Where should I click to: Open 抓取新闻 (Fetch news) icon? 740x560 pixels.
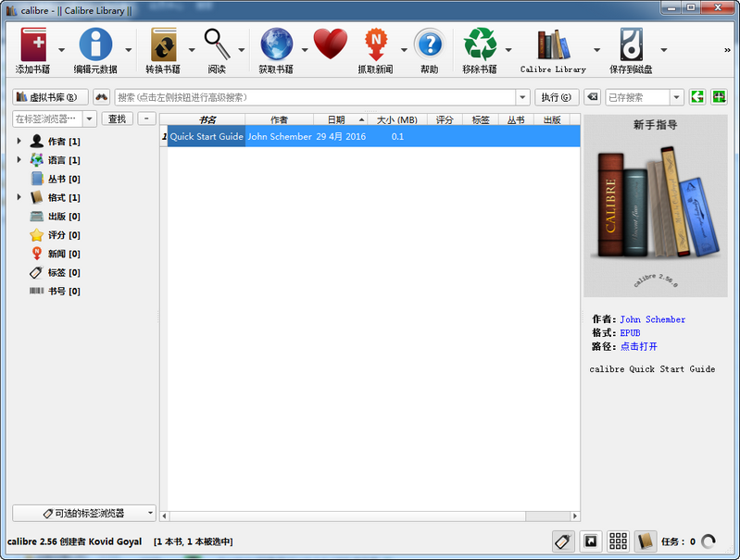[x=375, y=46]
